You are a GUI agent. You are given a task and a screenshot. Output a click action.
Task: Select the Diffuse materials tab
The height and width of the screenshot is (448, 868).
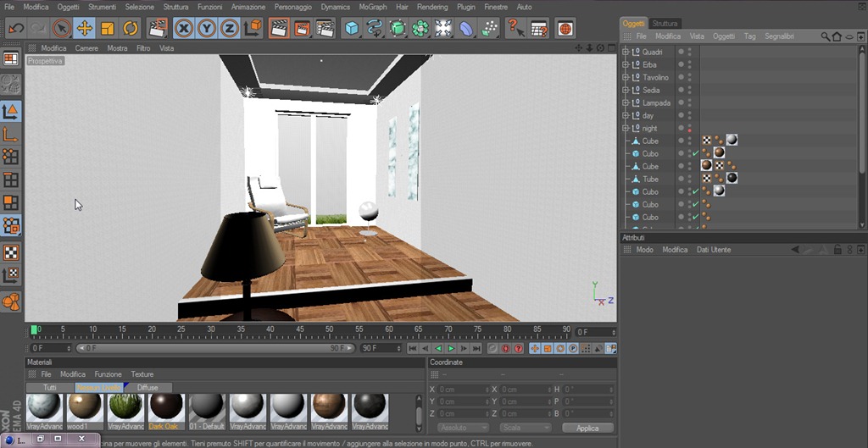[x=147, y=388]
